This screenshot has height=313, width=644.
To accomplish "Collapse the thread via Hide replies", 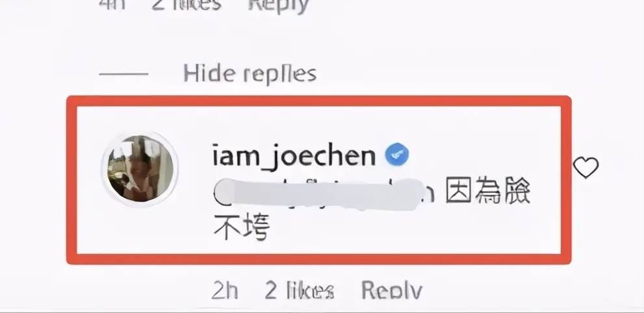I will pos(250,74).
